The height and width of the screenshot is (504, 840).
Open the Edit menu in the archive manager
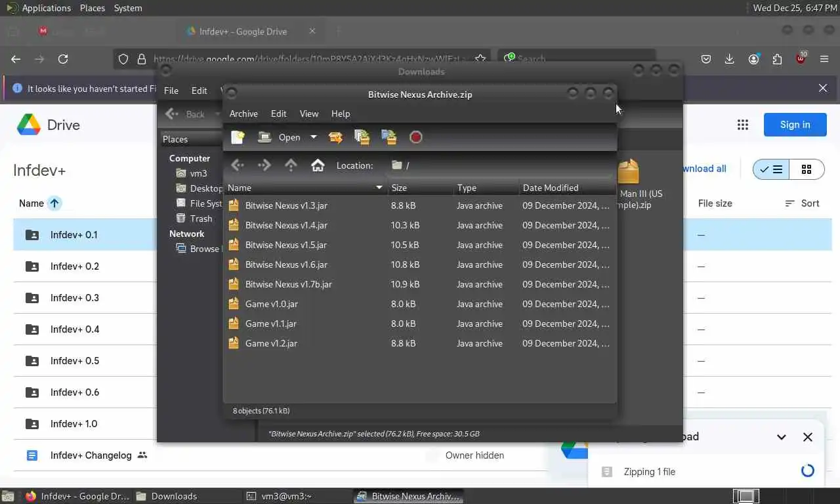click(278, 114)
